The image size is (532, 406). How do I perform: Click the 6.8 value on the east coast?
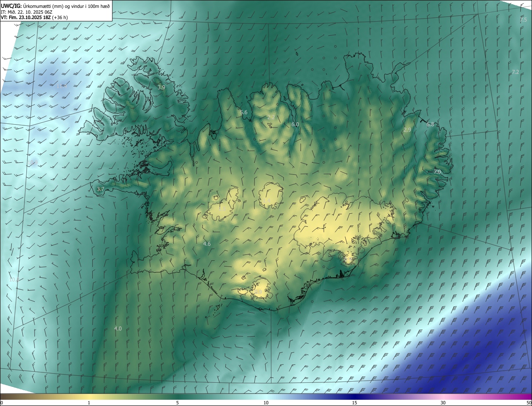430,124
